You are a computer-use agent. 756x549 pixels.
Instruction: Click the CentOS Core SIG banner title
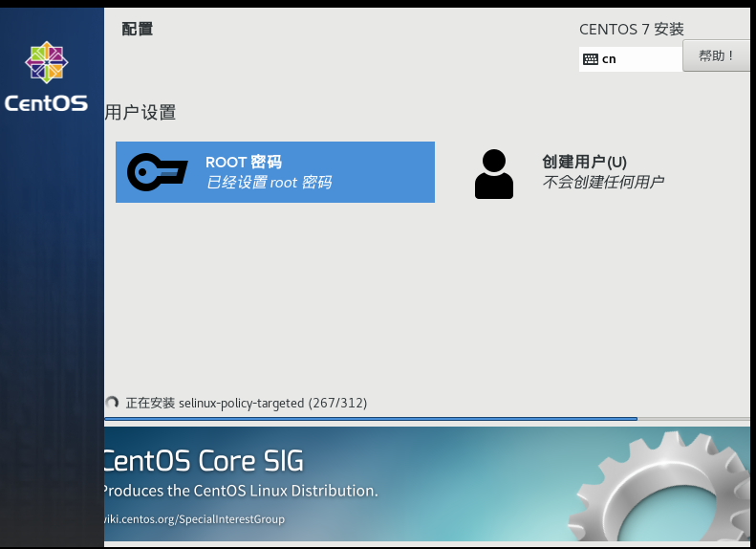pyautogui.click(x=203, y=462)
